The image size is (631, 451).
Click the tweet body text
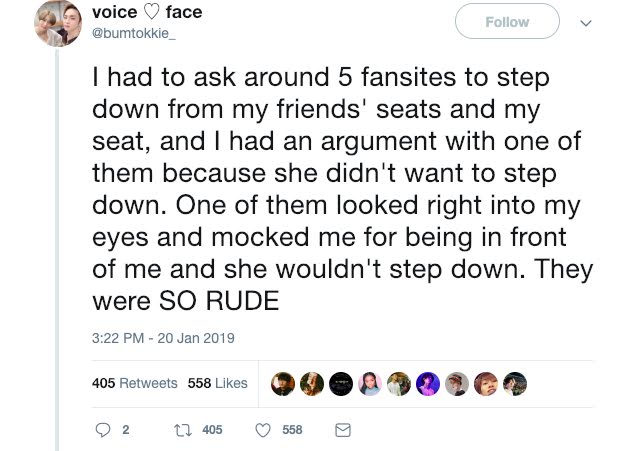click(x=340, y=188)
